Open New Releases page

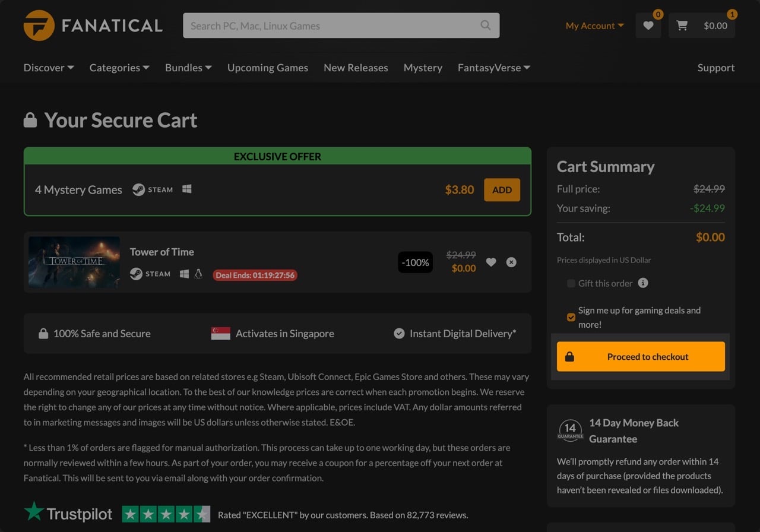[x=356, y=68]
